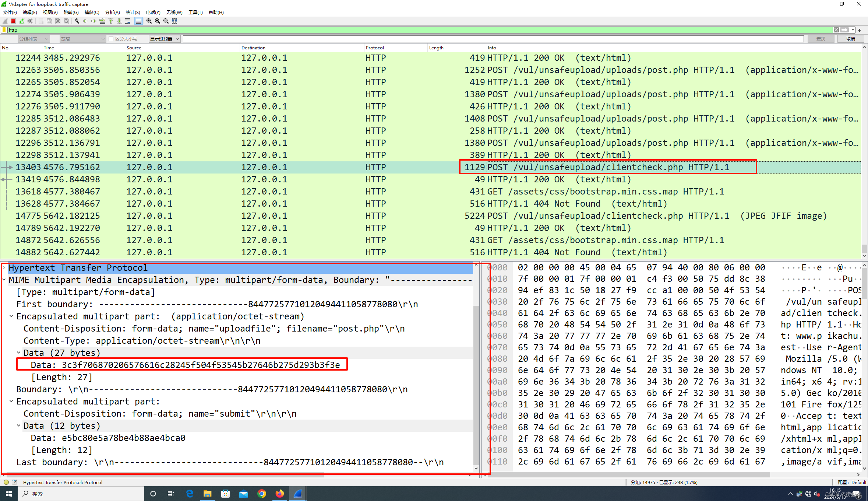Open the 文件(F) menu
Screen dimensions: 868x501
click(x=10, y=13)
